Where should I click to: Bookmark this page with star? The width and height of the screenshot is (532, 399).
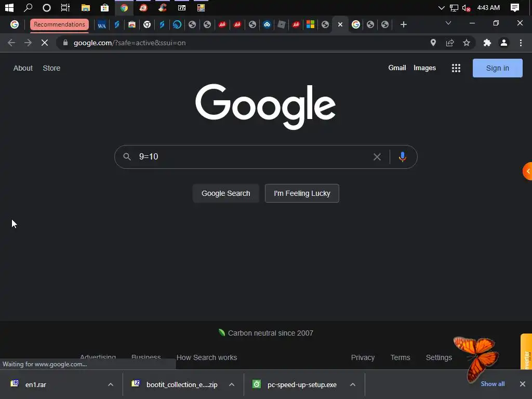tap(467, 43)
